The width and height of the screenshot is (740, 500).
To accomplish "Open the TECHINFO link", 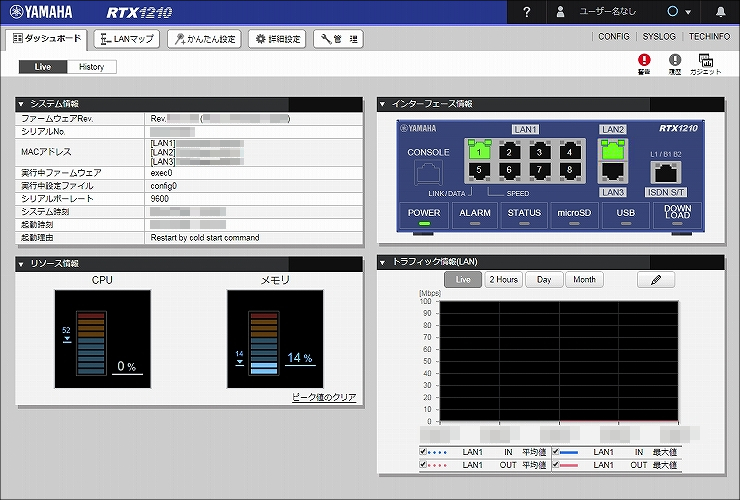I will point(709,36).
